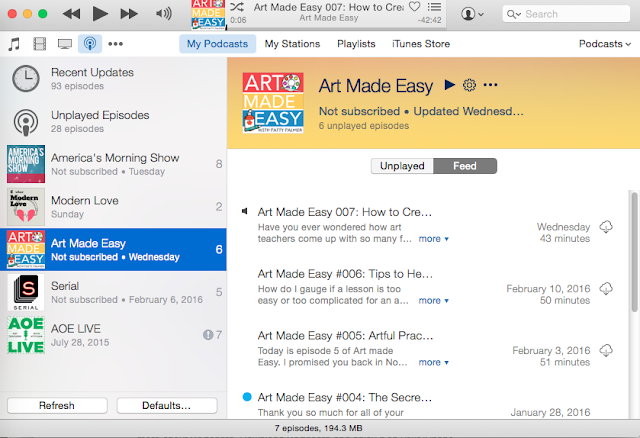
Task: Click the AOE LIVE alert exclamation icon
Action: (208, 335)
